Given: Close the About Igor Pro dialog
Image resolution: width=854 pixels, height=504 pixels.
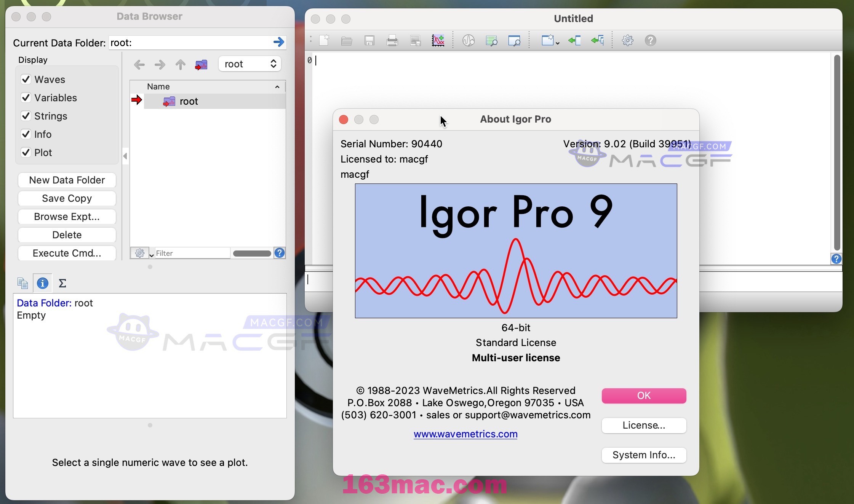Looking at the screenshot, I should [344, 120].
